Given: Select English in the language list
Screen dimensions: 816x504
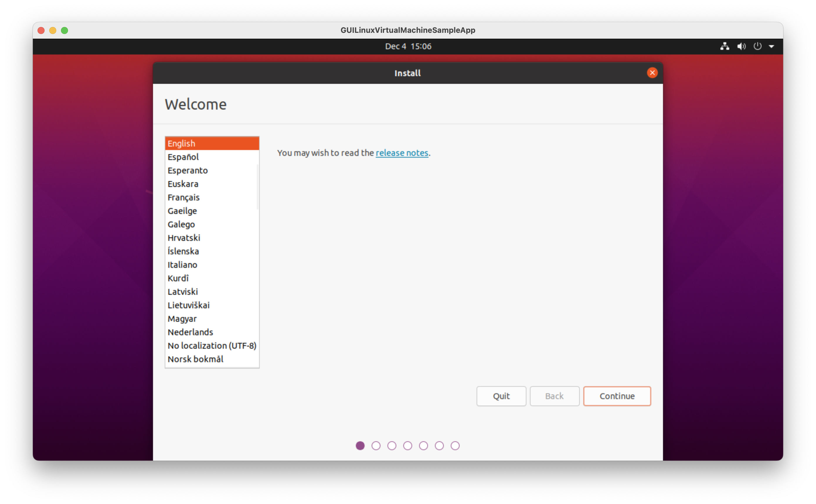Looking at the screenshot, I should click(212, 143).
